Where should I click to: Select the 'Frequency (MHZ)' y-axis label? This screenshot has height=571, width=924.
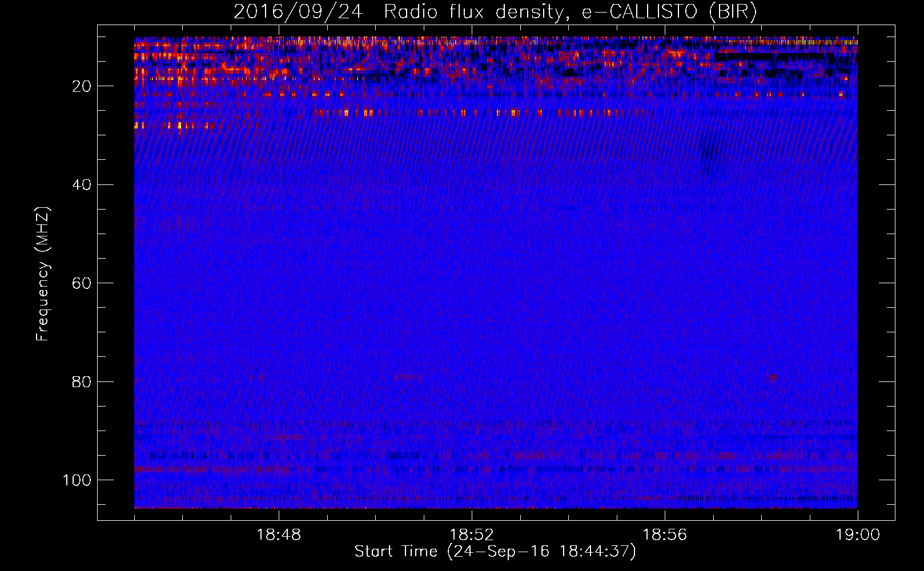pos(43,274)
